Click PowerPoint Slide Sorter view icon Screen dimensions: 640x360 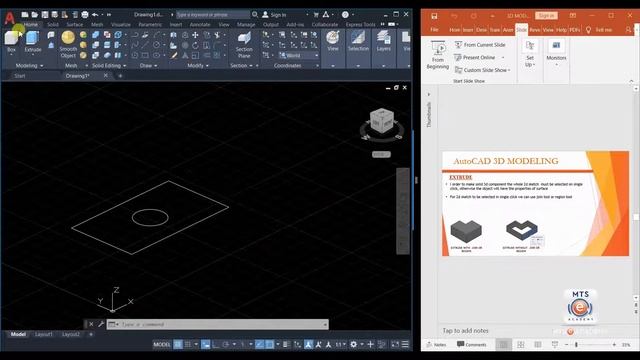click(520, 345)
